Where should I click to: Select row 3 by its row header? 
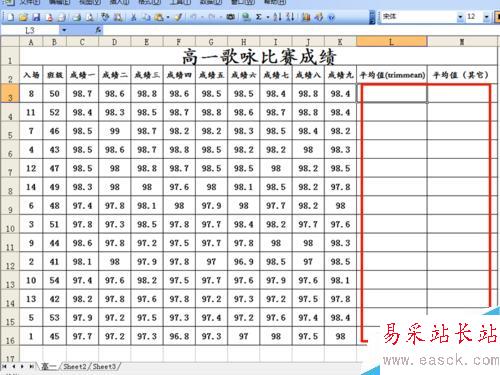pyautogui.click(x=10, y=93)
